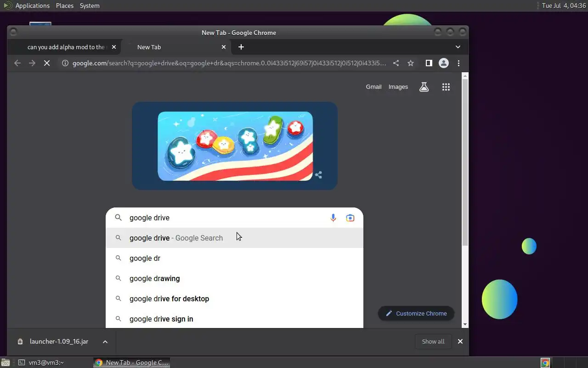588x368 pixels.
Task: Click the Chrome icon in system tray
Action: (545, 363)
